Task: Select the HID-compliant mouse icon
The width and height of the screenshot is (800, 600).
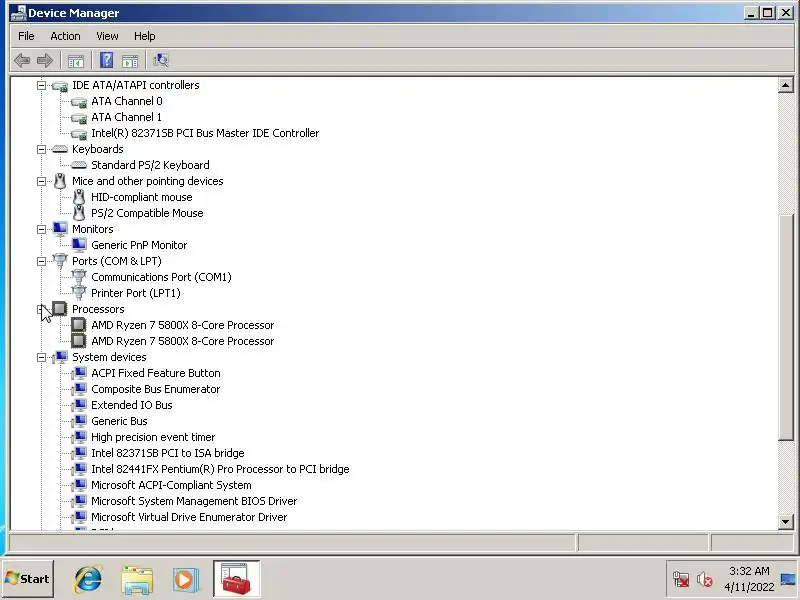Action: click(x=79, y=197)
